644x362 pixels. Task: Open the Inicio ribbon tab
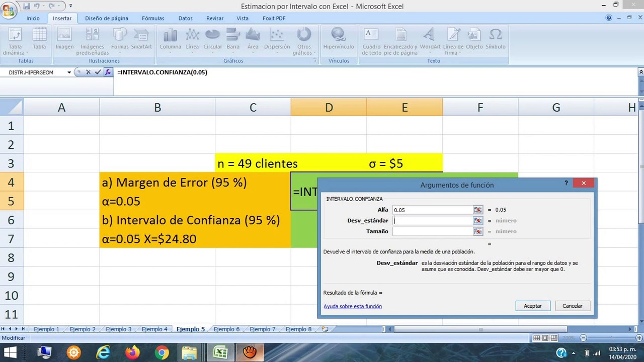tap(33, 18)
